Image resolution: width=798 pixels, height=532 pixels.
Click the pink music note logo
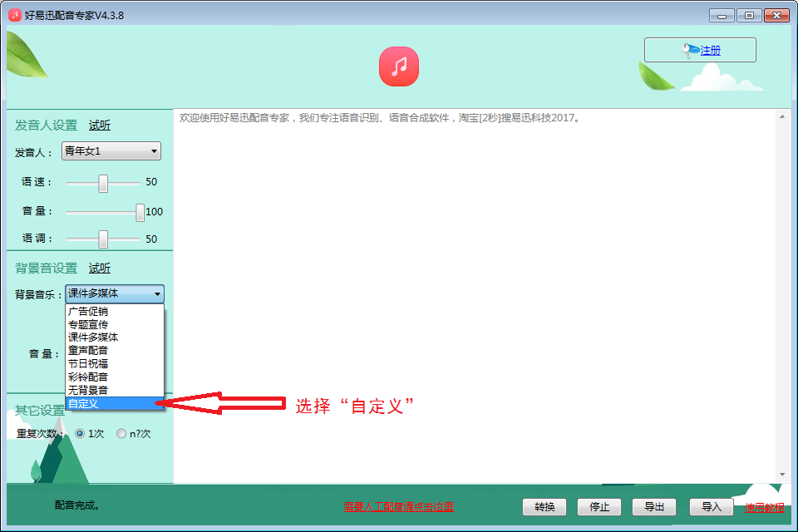pyautogui.click(x=398, y=66)
